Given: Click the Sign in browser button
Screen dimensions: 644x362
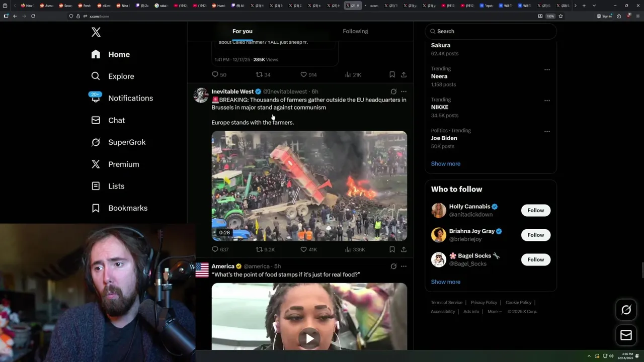Looking at the screenshot, I should (604, 16).
